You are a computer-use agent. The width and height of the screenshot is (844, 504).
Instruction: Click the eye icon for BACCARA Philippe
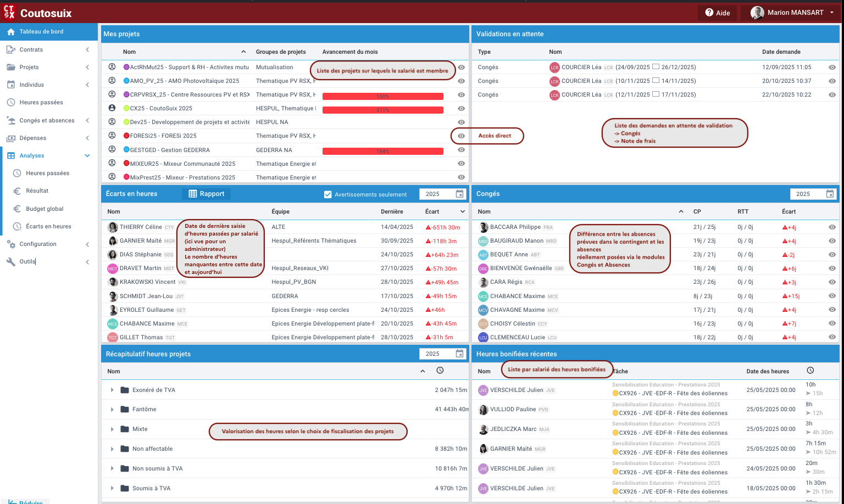(832, 227)
